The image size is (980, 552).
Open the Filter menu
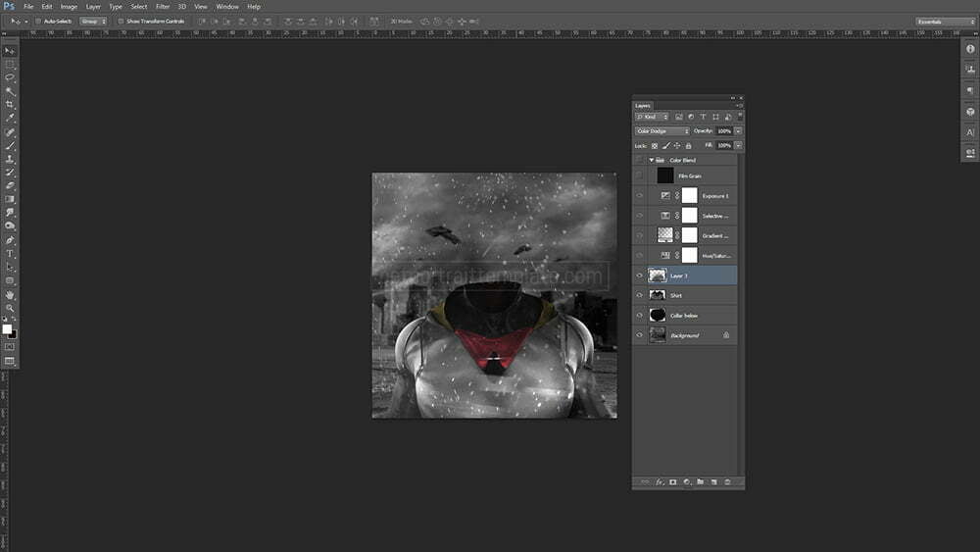tap(163, 6)
